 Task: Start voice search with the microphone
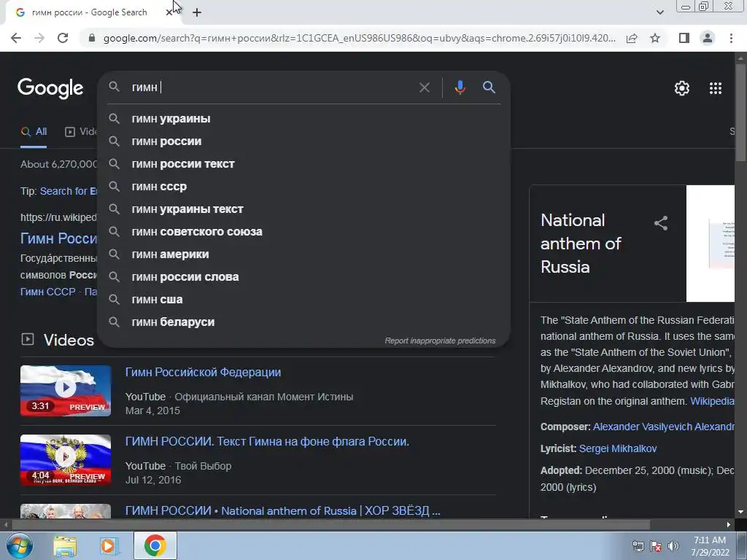pyautogui.click(x=460, y=87)
